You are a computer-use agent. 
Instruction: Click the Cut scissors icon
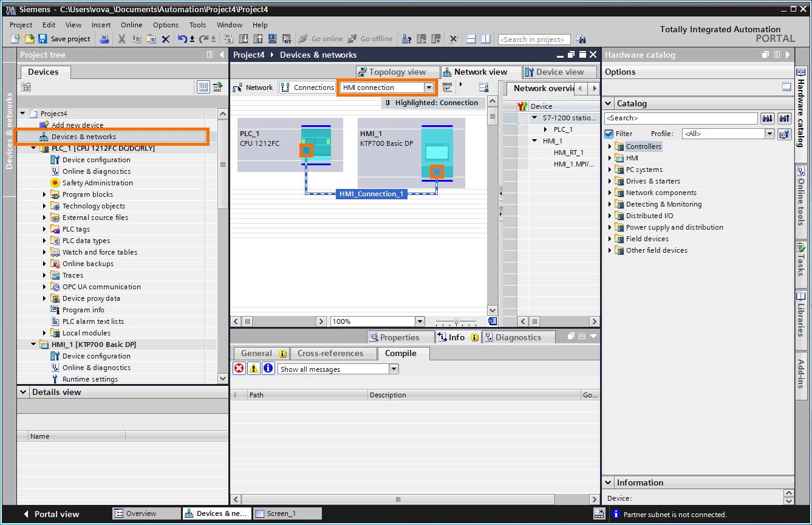[x=121, y=39]
